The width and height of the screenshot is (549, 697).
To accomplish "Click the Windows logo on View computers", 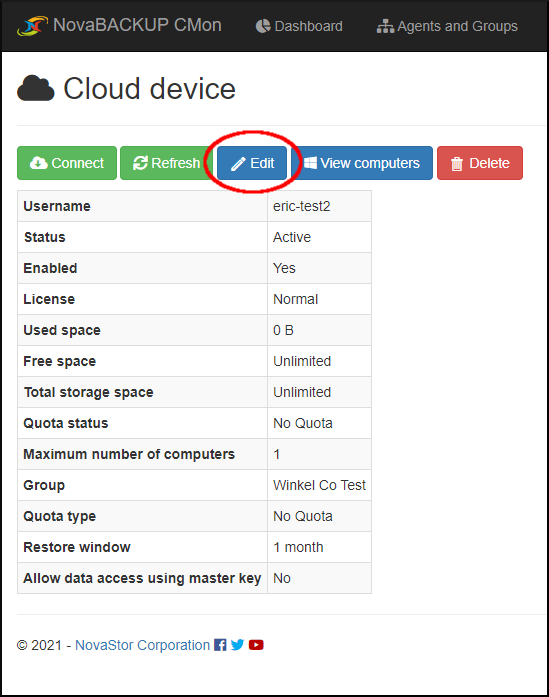I will (x=310, y=163).
